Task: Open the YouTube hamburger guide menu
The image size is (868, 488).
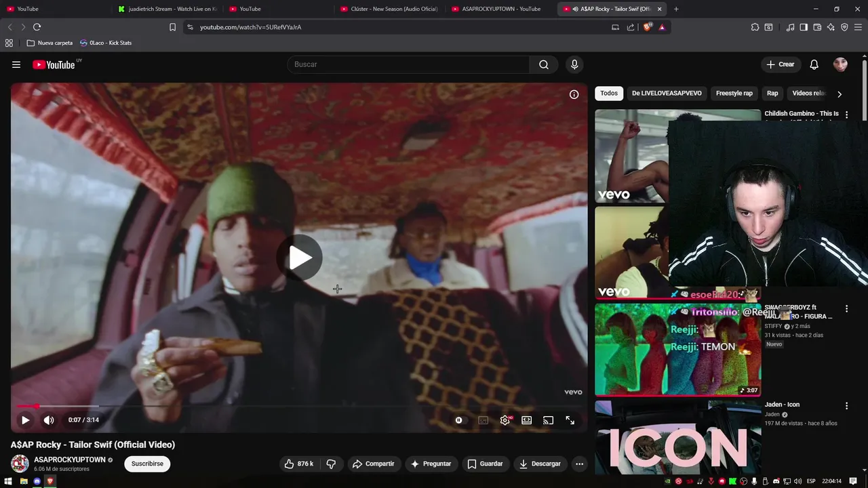Action: (16, 64)
